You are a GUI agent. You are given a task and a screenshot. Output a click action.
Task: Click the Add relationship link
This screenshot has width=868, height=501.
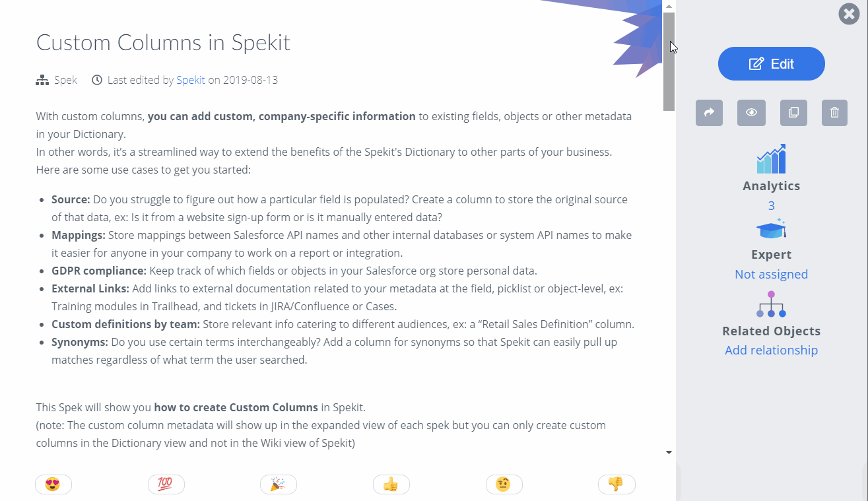click(x=771, y=350)
